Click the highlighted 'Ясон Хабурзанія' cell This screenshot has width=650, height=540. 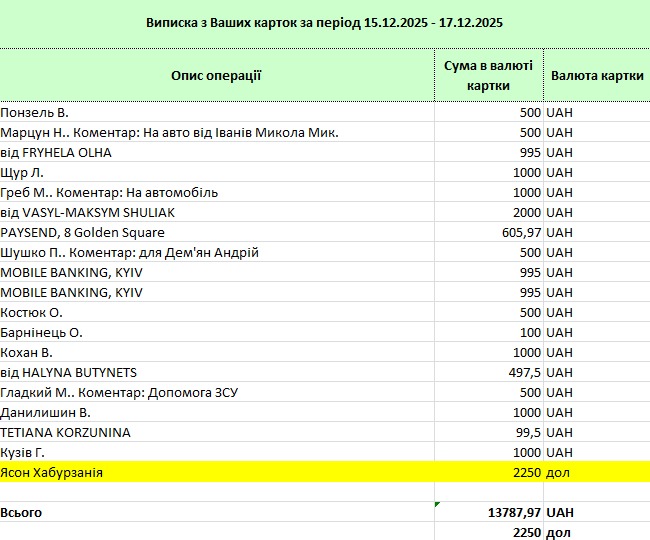(x=216, y=472)
